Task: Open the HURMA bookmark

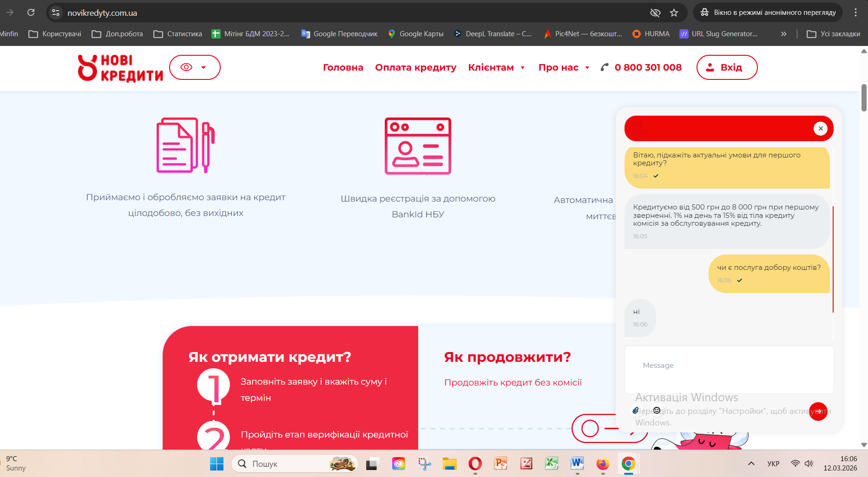Action: coord(651,34)
